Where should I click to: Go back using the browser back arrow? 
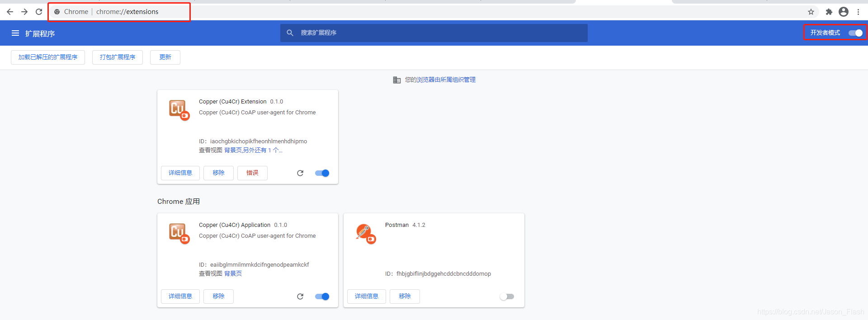coord(10,12)
